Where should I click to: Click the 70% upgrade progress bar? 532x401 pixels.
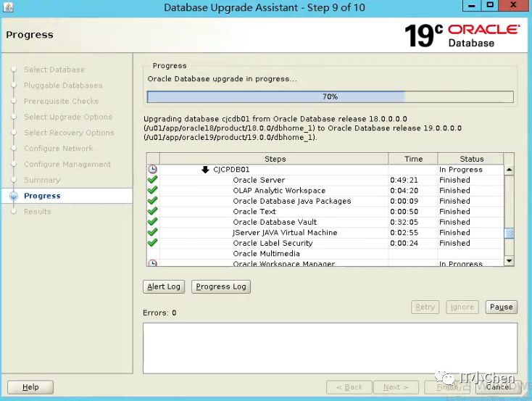(330, 96)
